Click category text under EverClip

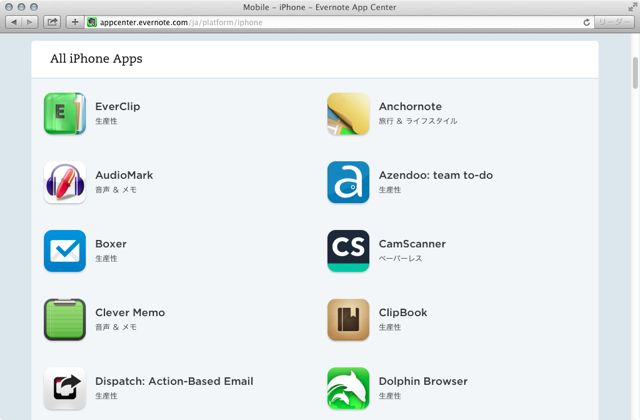click(x=106, y=121)
